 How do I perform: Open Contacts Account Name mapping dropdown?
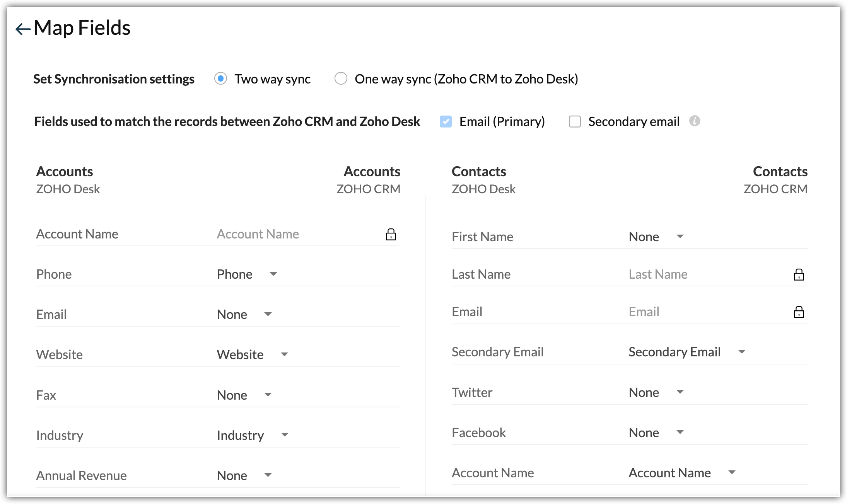click(x=732, y=472)
